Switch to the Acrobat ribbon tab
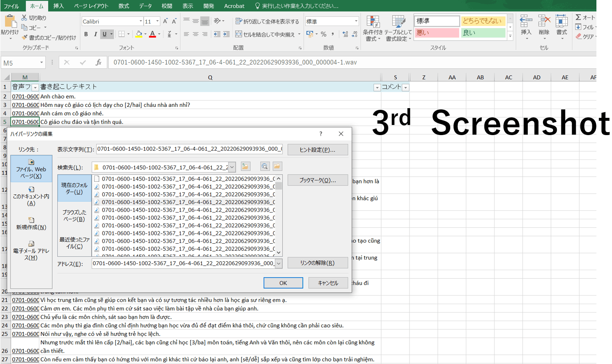The image size is (612, 364). point(234,6)
